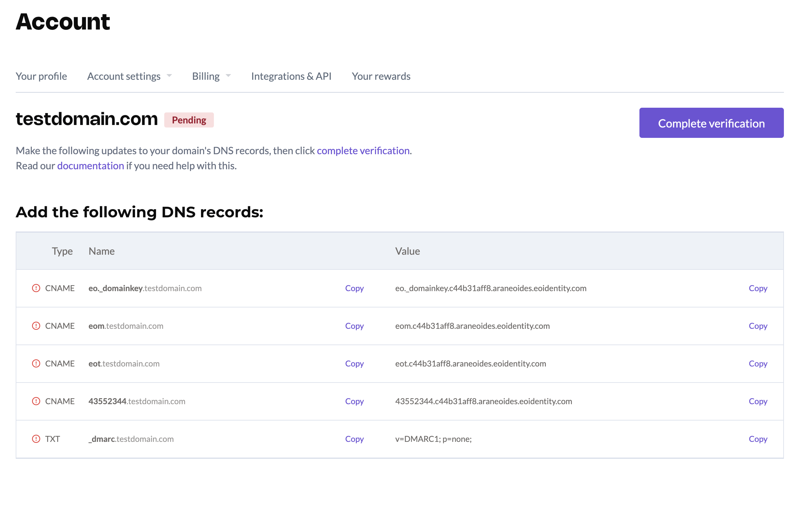The width and height of the screenshot is (804, 532).
Task: Copy the _dmarc.testdomain.com name
Action: pyautogui.click(x=354, y=439)
